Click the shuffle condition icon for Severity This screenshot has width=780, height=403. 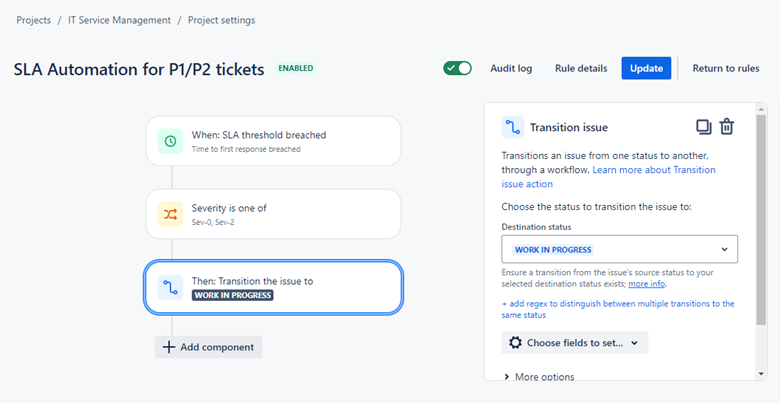point(170,214)
